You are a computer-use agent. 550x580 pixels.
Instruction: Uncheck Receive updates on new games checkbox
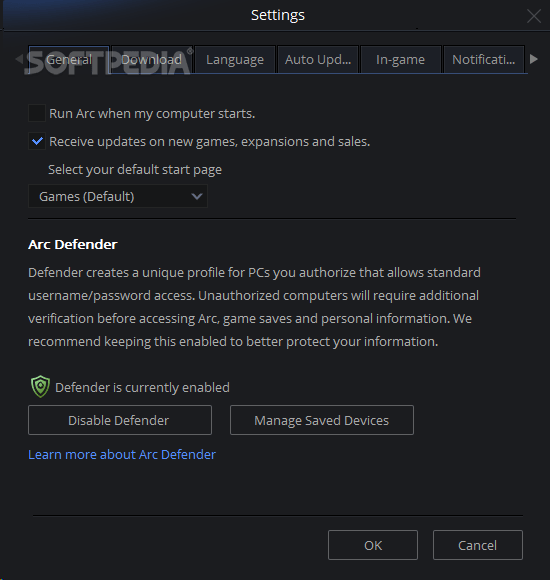pyautogui.click(x=37, y=141)
